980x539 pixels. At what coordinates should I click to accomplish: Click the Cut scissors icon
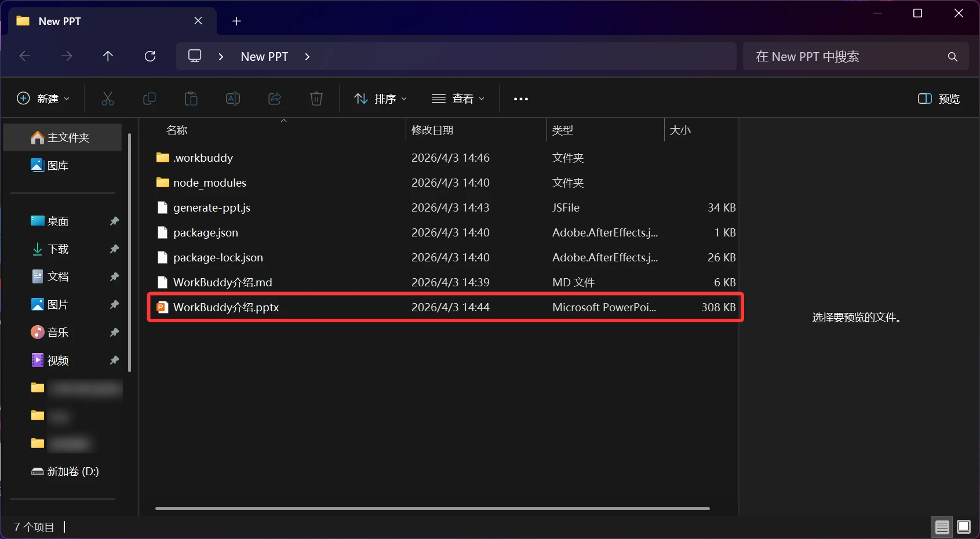[108, 99]
